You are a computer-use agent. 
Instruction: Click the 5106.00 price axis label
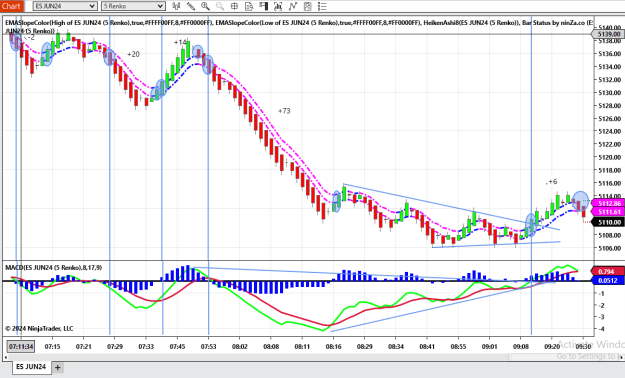(x=610, y=248)
